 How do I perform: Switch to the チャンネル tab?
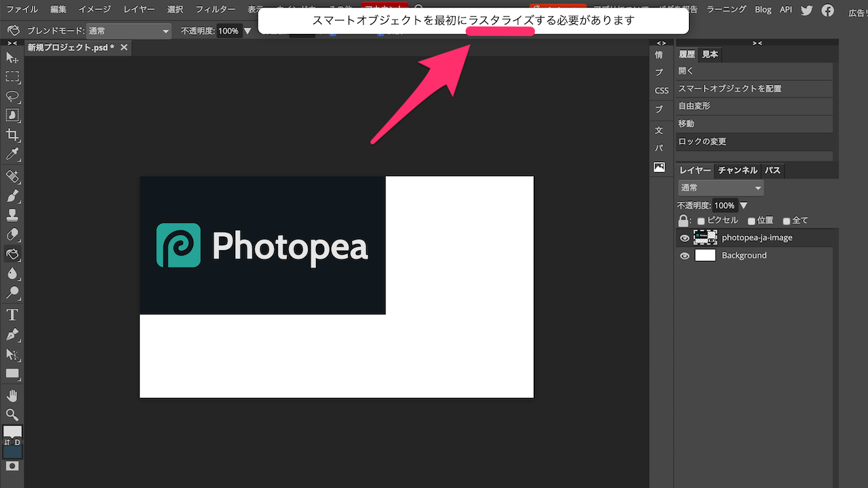coord(738,170)
